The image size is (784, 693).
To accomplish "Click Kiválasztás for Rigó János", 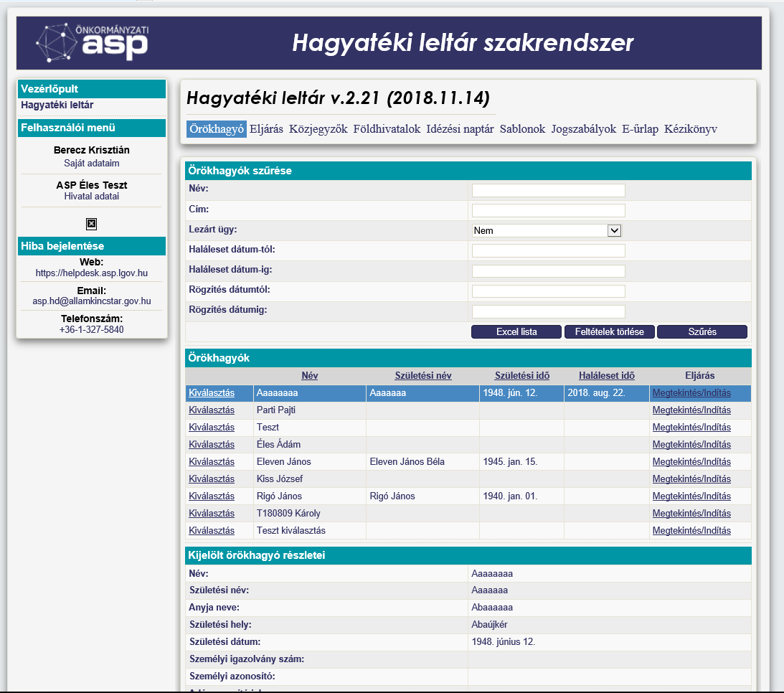I will pyautogui.click(x=212, y=496).
